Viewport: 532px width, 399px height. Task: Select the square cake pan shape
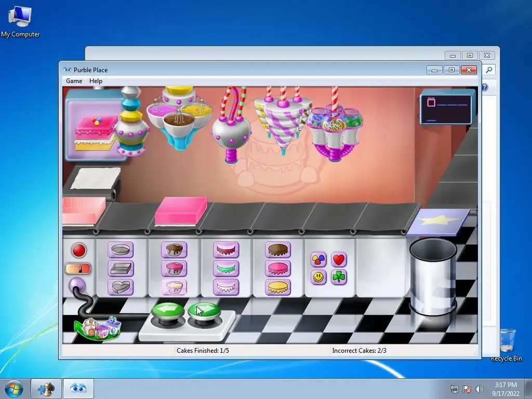(121, 269)
